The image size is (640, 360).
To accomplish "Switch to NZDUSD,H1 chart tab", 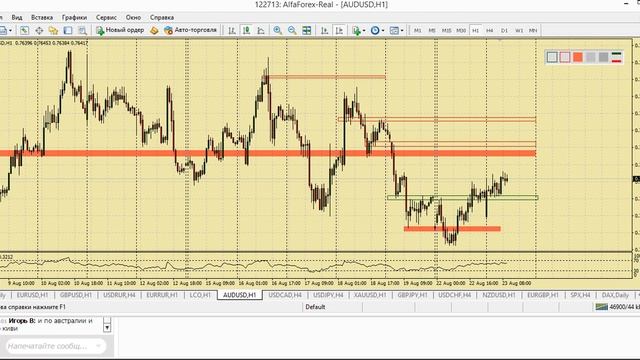I will click(499, 295).
